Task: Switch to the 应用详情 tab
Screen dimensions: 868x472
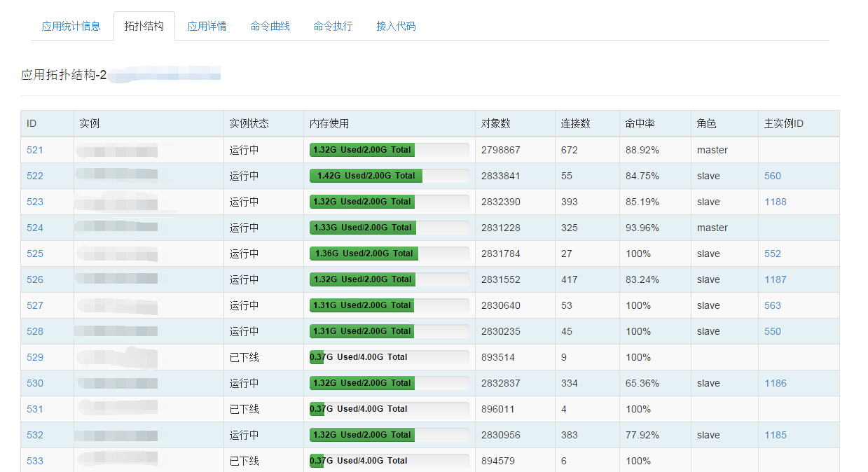Action: pos(207,26)
